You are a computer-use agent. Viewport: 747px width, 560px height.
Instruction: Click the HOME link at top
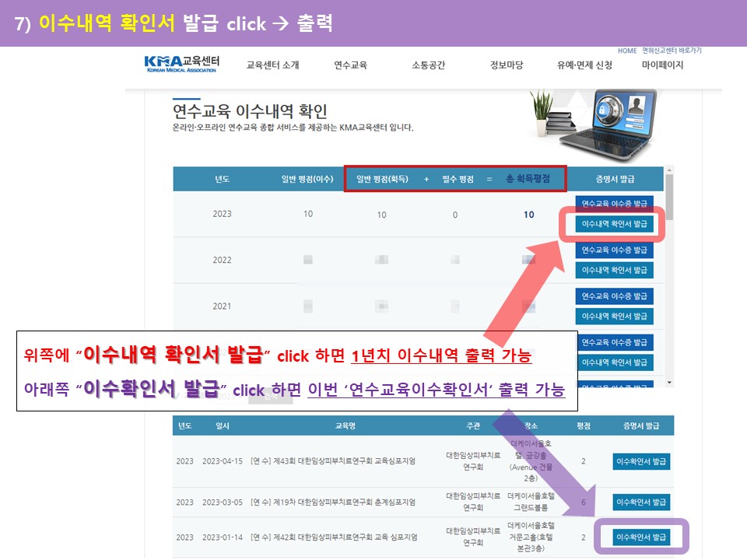(627, 51)
